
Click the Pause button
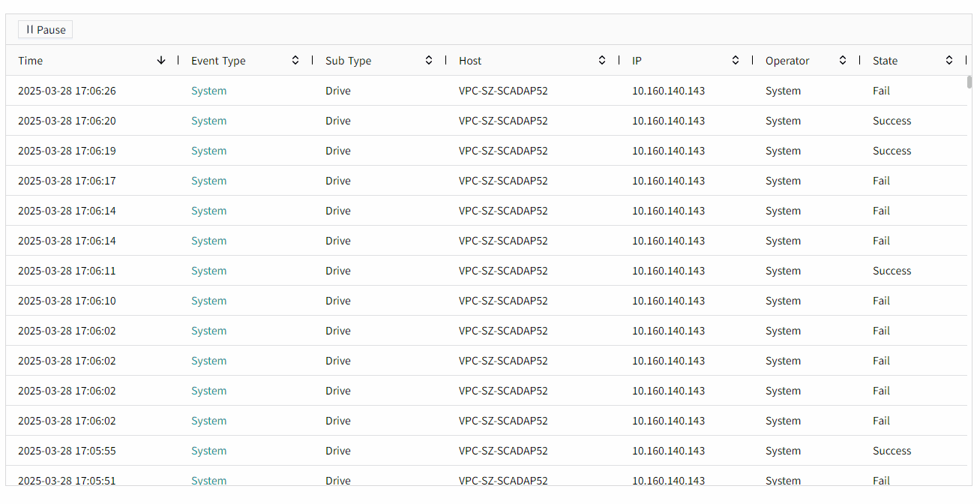tap(45, 30)
